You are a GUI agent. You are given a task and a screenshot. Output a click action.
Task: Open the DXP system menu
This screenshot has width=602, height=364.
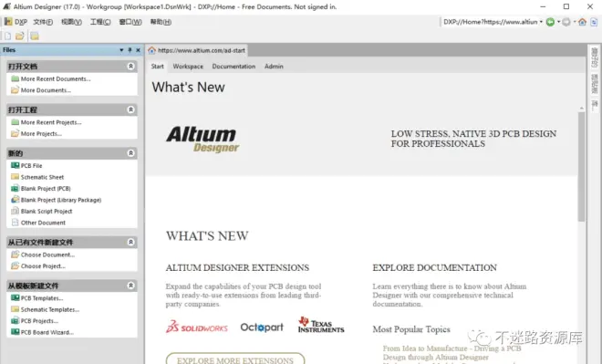coord(16,22)
